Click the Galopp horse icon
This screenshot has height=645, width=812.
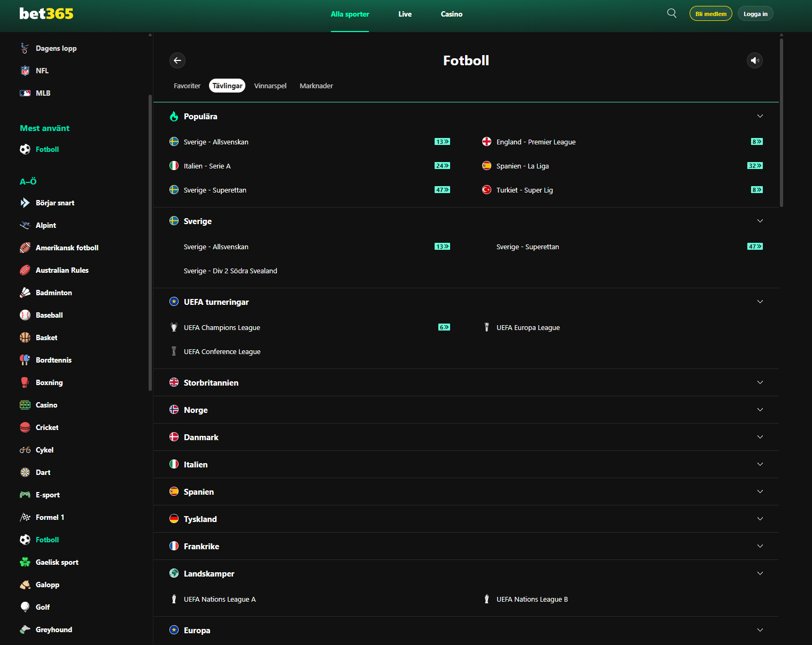point(25,585)
